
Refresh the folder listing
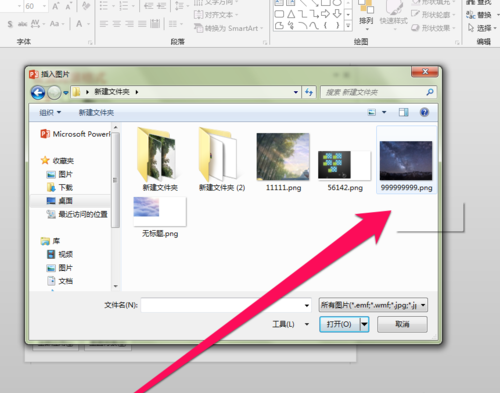pos(309,92)
